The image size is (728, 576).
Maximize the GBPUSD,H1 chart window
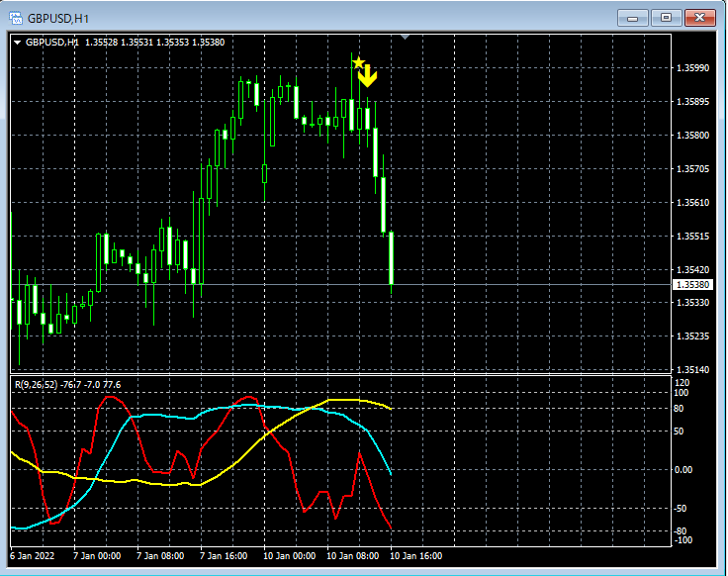[x=666, y=18]
